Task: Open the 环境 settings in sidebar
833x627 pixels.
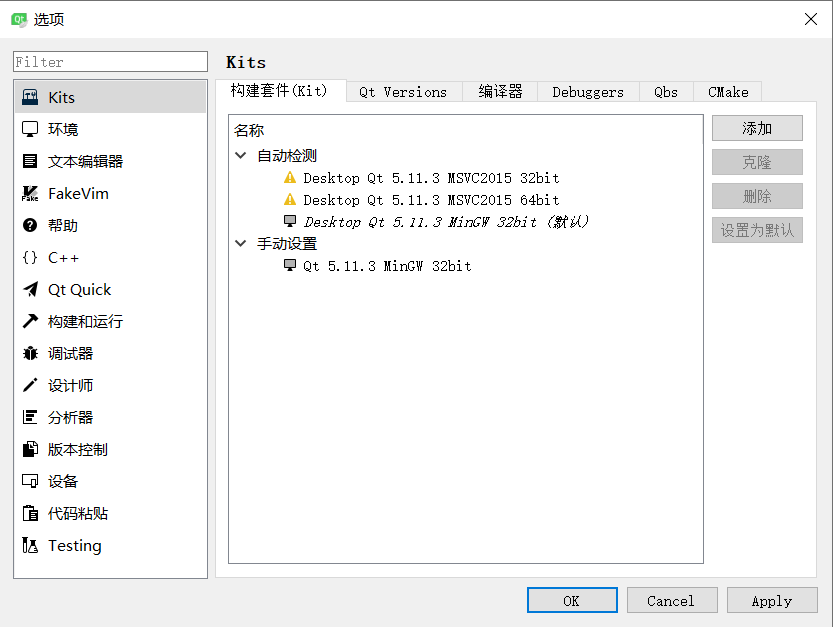Action: click(x=61, y=129)
